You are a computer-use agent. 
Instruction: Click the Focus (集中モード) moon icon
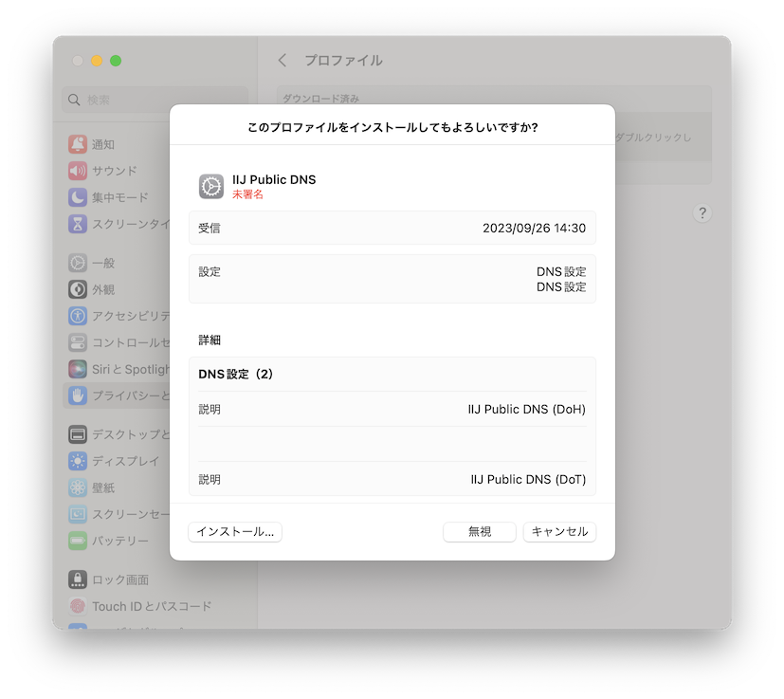pos(78,197)
